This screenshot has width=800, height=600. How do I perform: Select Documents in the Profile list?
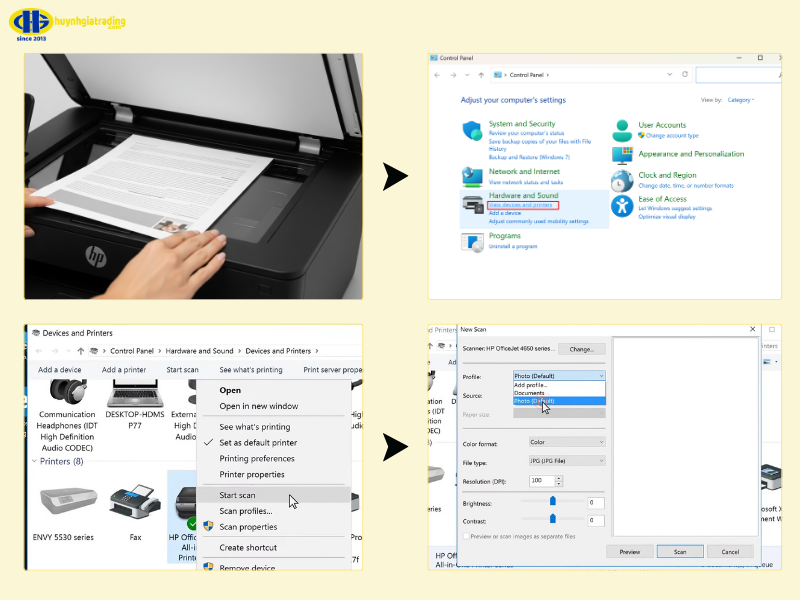(530, 393)
